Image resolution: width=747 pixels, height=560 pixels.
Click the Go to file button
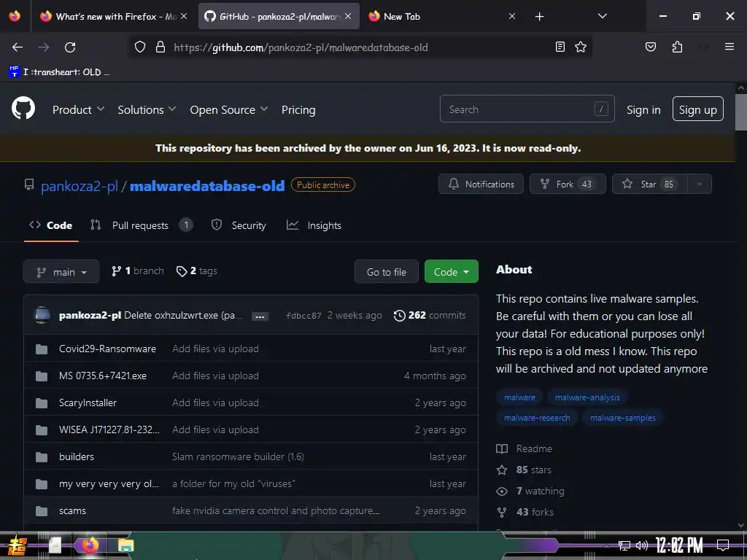point(387,271)
